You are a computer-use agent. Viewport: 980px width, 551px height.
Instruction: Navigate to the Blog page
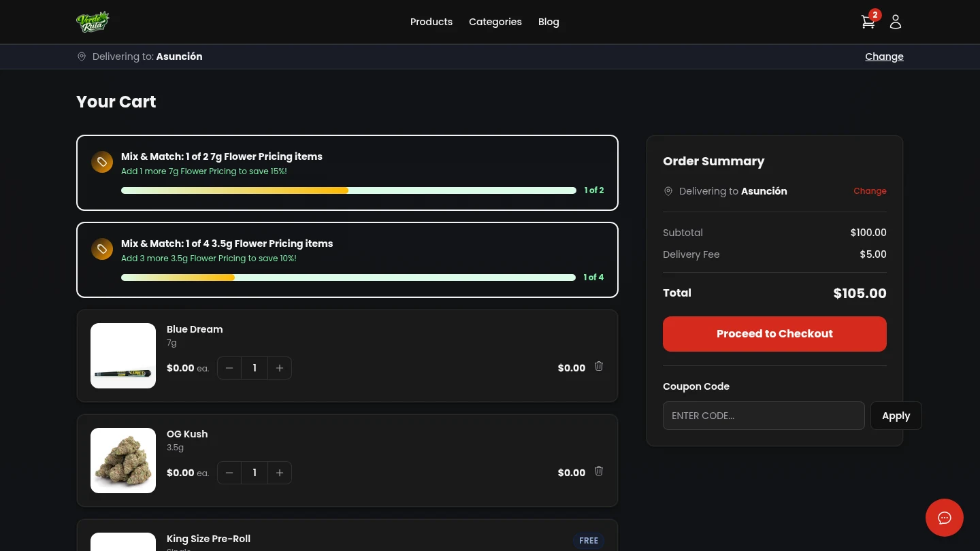click(549, 22)
